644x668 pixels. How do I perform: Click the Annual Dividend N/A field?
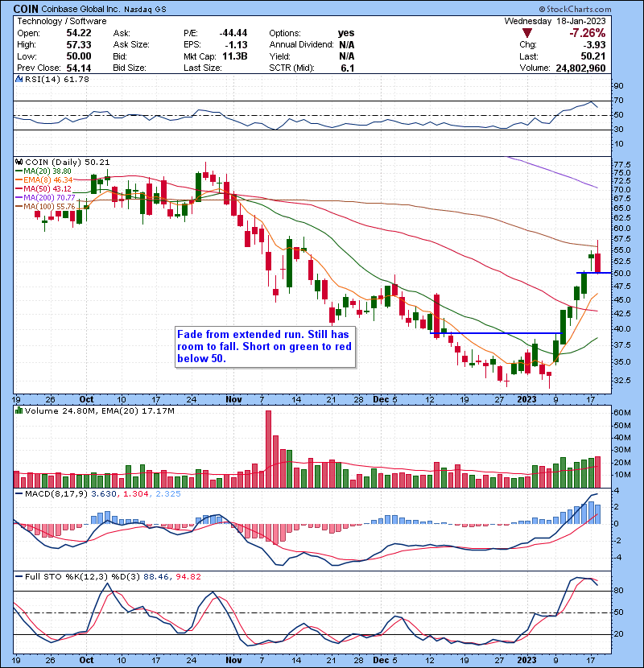coord(312,45)
